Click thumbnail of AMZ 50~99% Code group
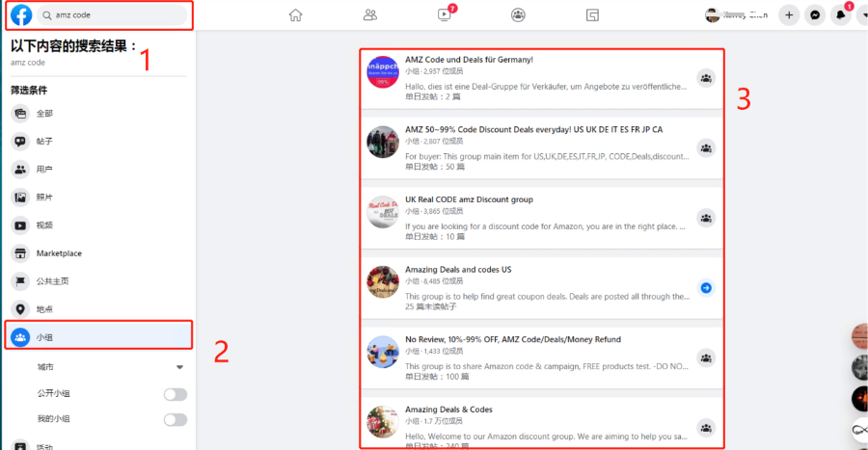This screenshot has width=868, height=450. (383, 142)
